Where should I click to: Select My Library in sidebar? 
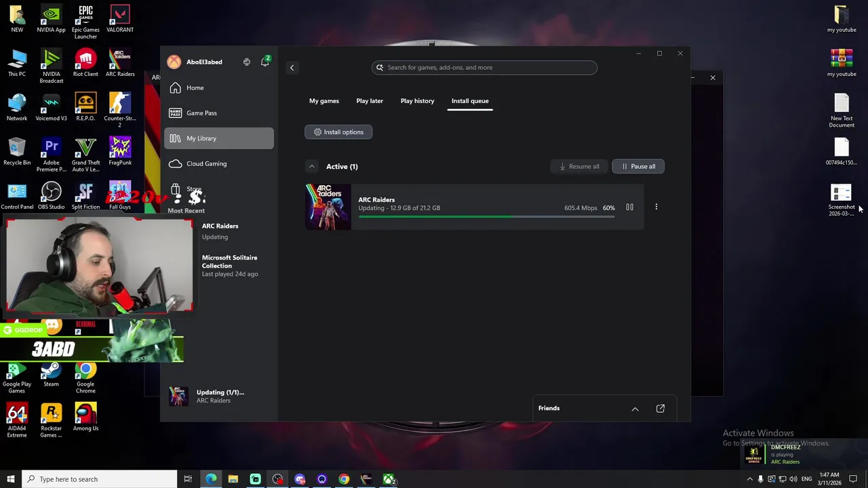coord(218,138)
